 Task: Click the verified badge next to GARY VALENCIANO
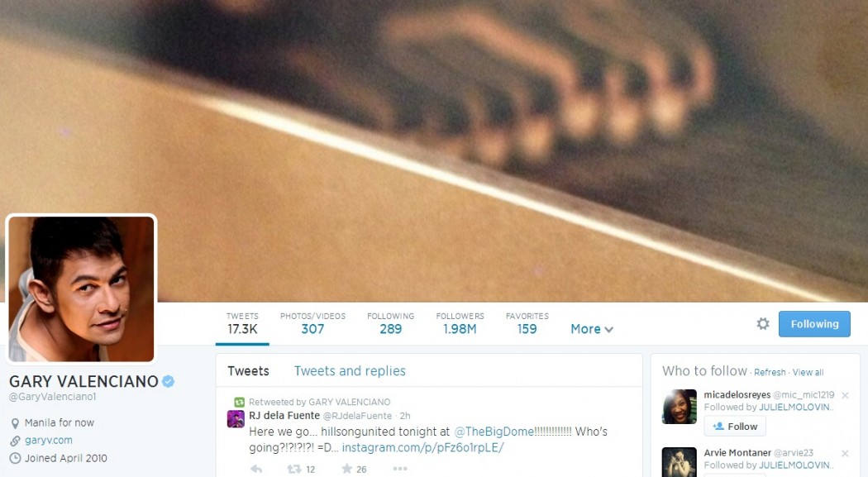[x=169, y=381]
